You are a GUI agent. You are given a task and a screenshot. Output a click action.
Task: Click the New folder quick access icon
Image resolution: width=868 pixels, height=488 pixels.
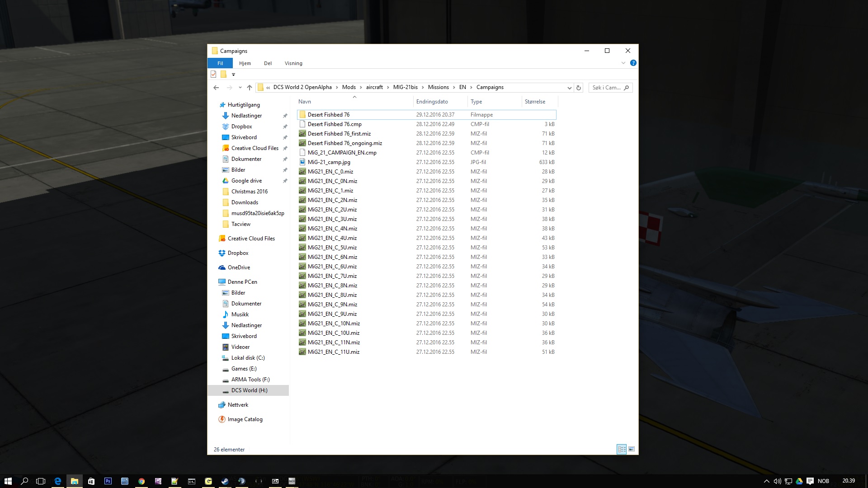pos(223,74)
